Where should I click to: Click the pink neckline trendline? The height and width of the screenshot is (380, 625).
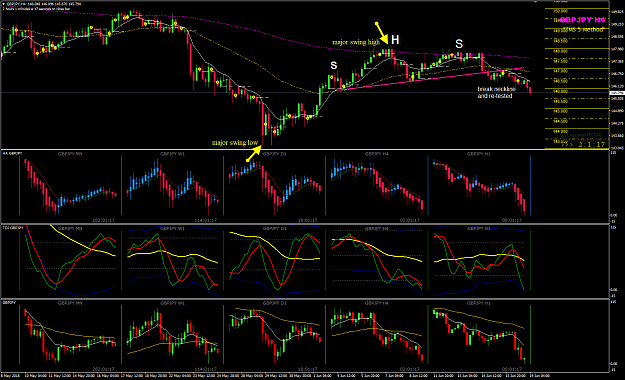coord(430,78)
